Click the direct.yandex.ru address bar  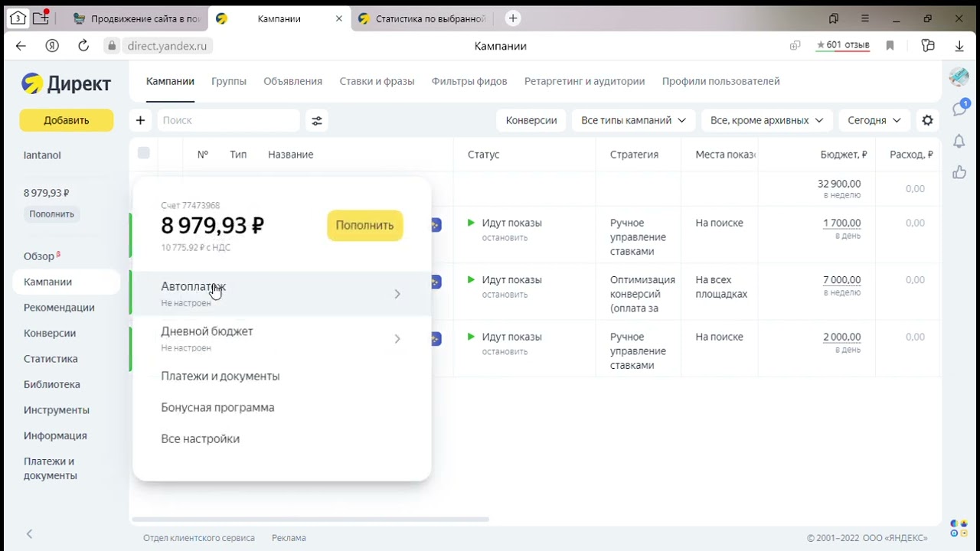[x=167, y=46]
